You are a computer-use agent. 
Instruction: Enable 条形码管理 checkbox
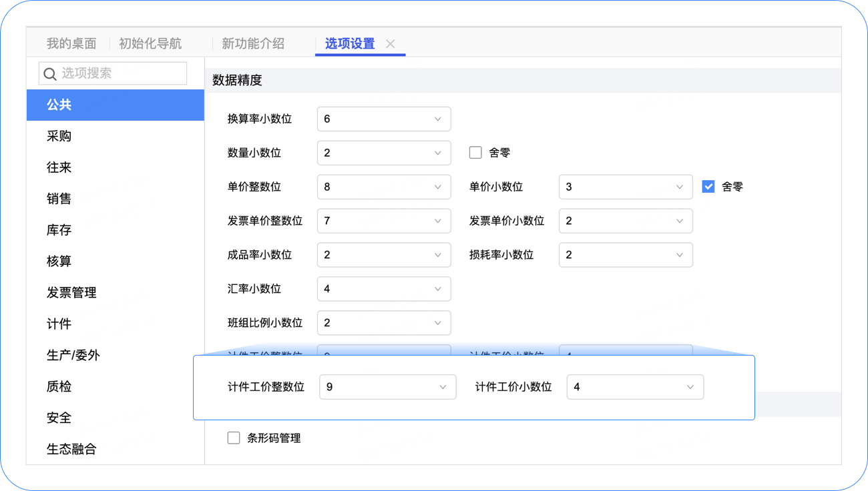[234, 438]
